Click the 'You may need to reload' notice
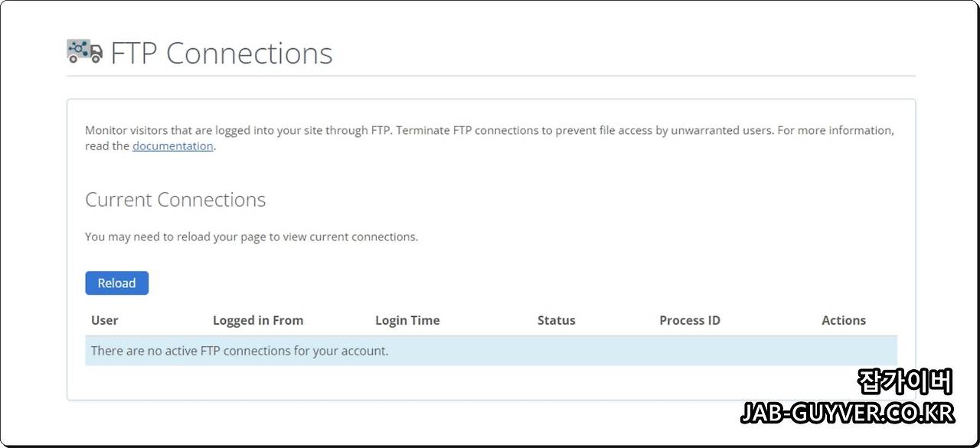 [252, 237]
